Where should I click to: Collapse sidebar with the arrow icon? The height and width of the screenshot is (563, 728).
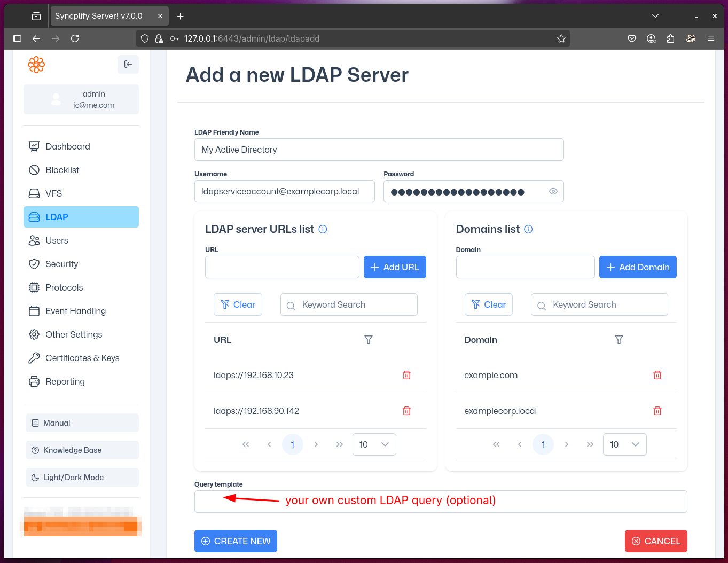[128, 64]
